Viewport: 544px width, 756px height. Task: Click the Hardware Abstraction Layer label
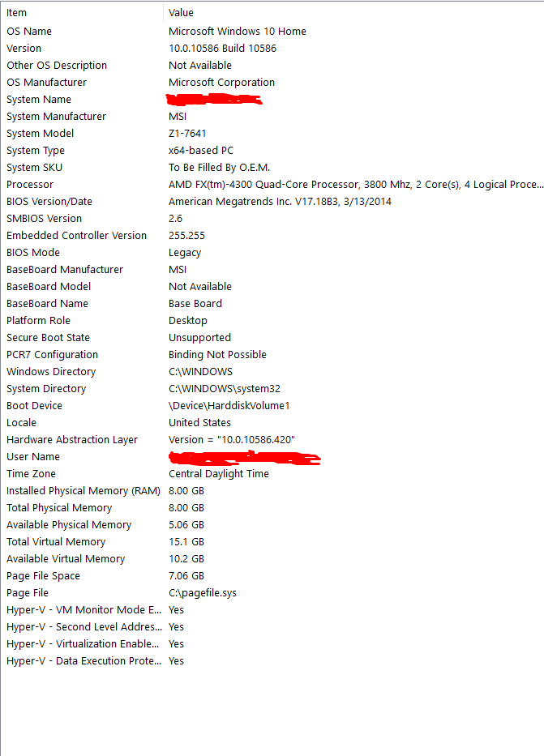tap(72, 440)
